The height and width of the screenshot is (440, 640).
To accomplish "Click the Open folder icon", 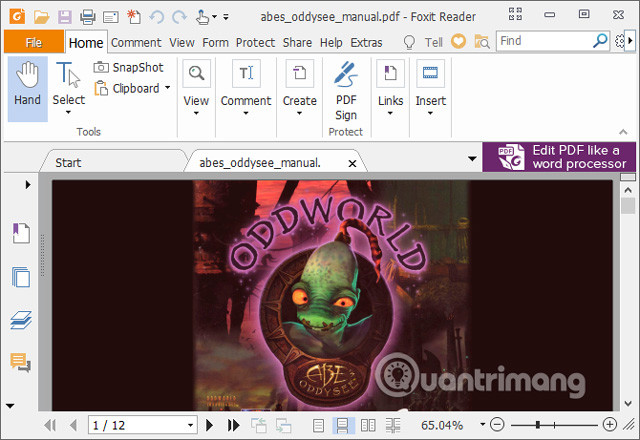I will click(x=41, y=17).
